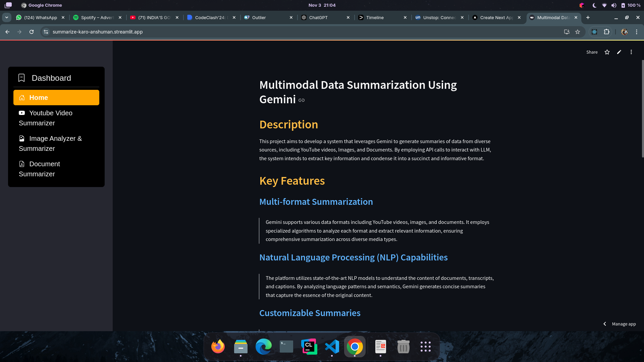Switch to the ChatGPT tab
The image size is (644, 362).
click(x=318, y=17)
